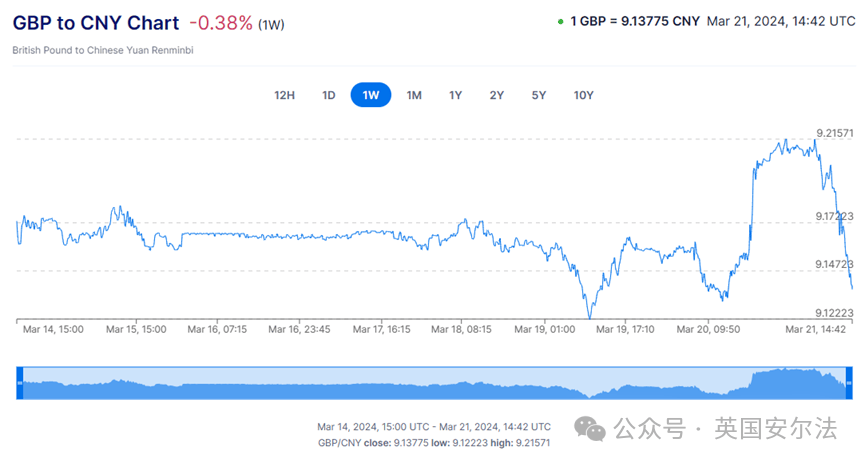This screenshot has width=865, height=463.
Task: Switch chart to 1D range
Action: click(x=328, y=95)
